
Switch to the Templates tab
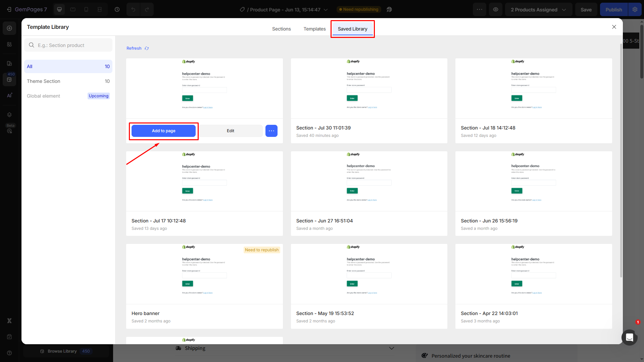pos(314,29)
